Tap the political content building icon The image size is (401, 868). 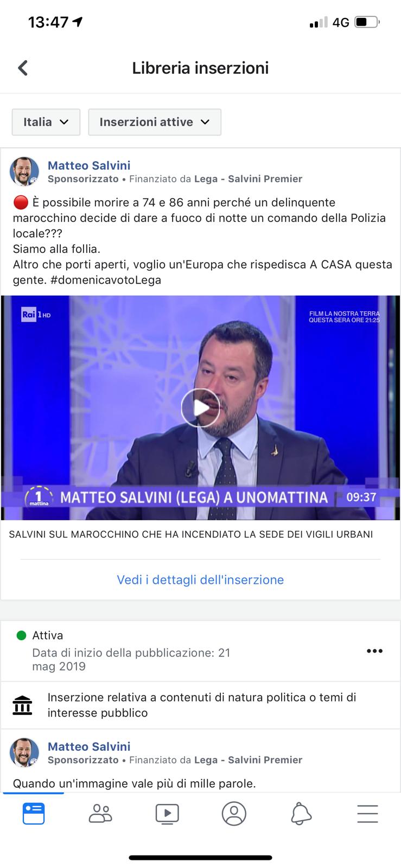[x=22, y=705]
